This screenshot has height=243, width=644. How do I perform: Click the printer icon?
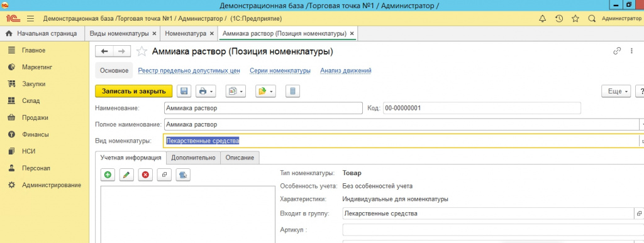[203, 91]
